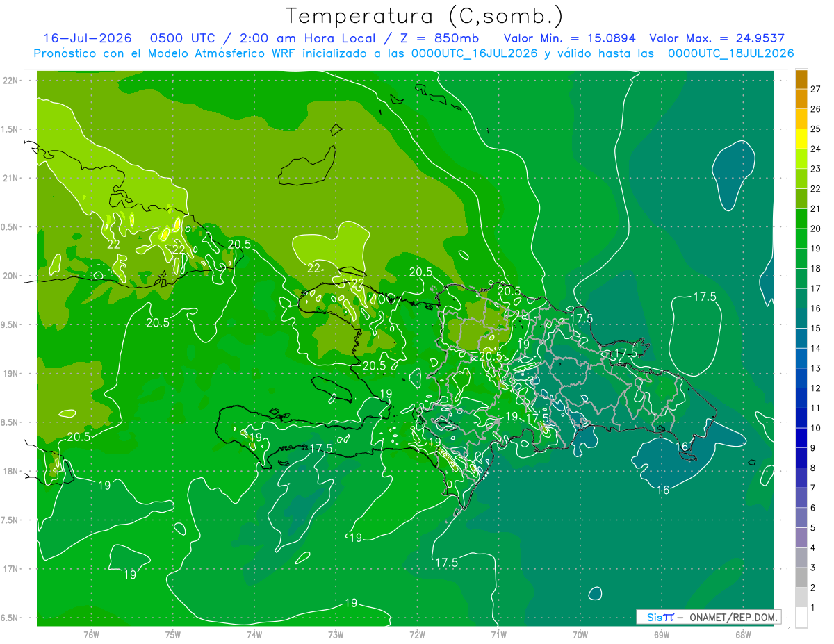834x644 pixels.
Task: Click the legend scale label '10'
Action: 815,427
